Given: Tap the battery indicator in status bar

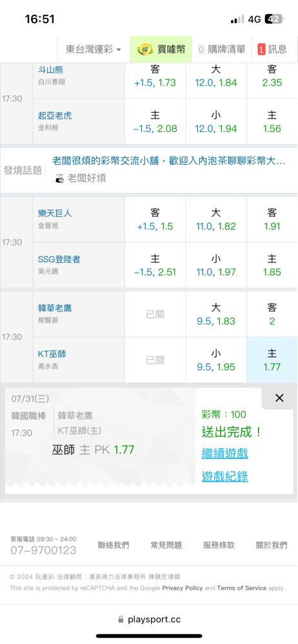Looking at the screenshot, I should point(273,19).
